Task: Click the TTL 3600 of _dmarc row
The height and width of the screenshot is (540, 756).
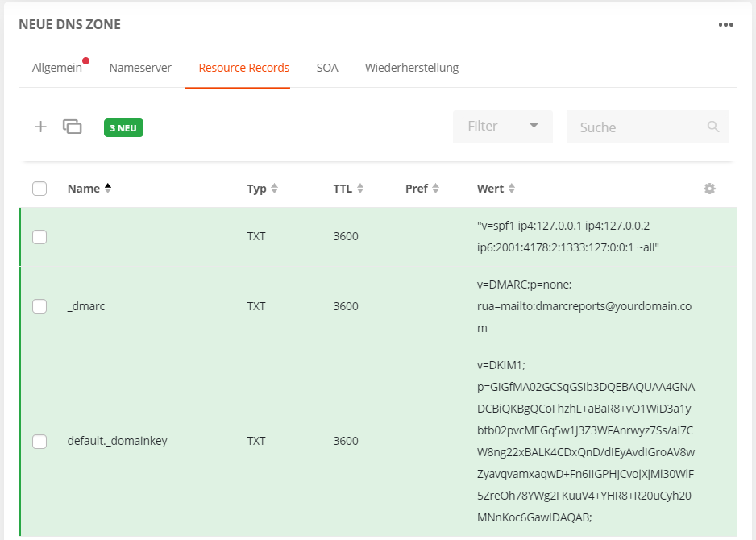Action: tap(346, 306)
